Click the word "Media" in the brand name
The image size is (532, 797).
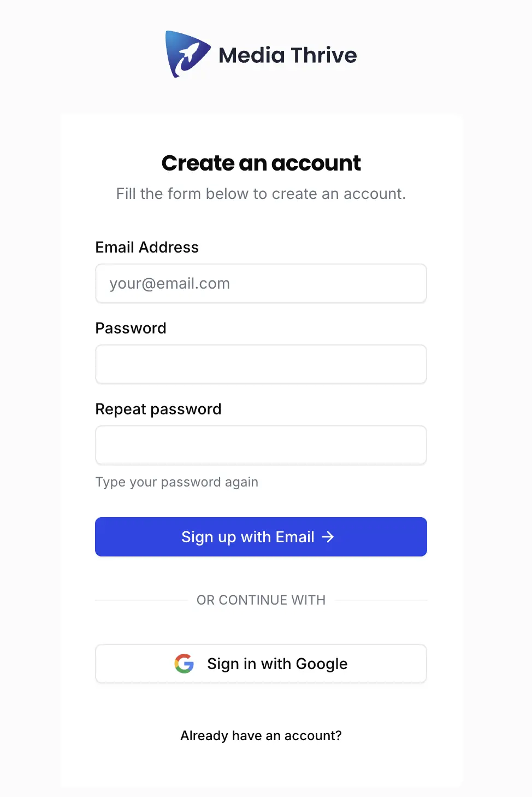tap(251, 55)
